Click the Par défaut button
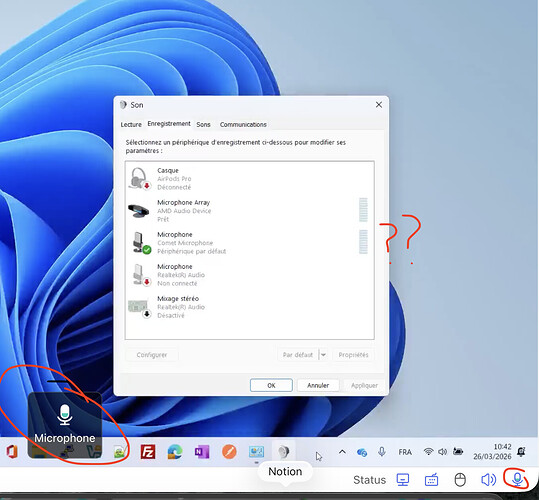The height and width of the screenshot is (500, 539). pyautogui.click(x=298, y=355)
